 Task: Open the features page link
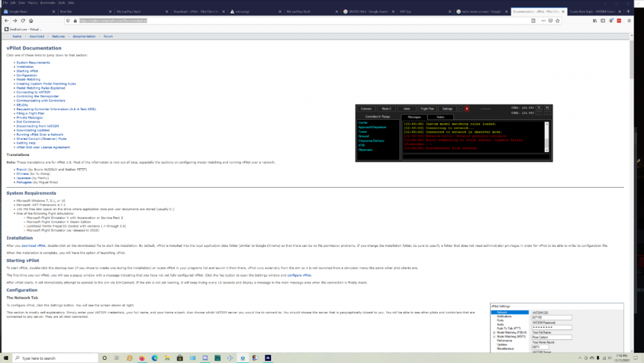click(x=59, y=36)
